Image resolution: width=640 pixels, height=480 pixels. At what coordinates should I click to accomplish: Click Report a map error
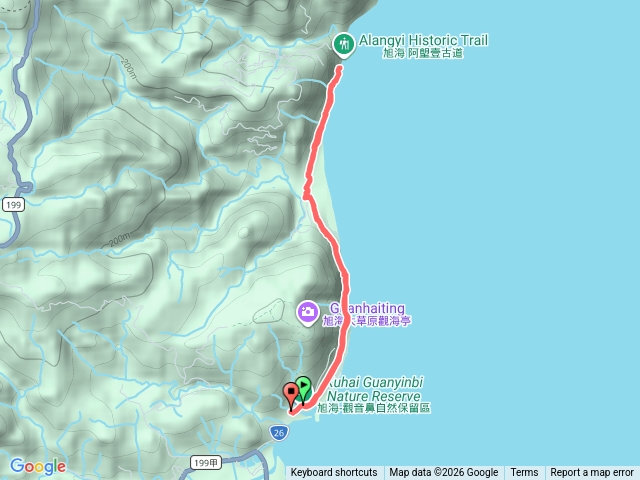point(592,472)
